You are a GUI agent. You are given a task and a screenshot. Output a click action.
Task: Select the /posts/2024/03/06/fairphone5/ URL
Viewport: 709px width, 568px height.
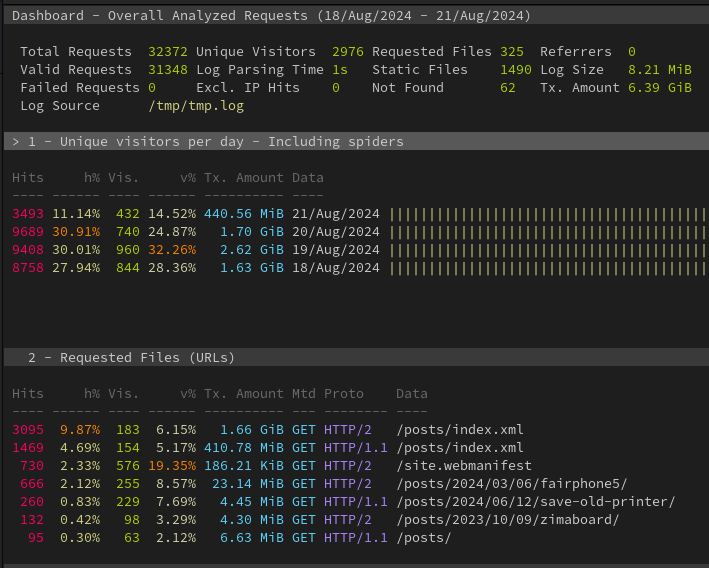pos(511,484)
